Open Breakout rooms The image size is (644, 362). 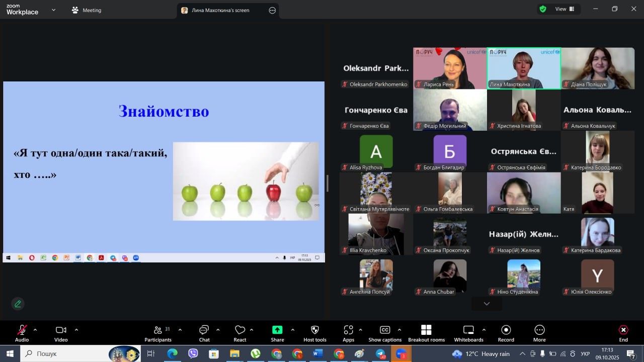tap(426, 330)
